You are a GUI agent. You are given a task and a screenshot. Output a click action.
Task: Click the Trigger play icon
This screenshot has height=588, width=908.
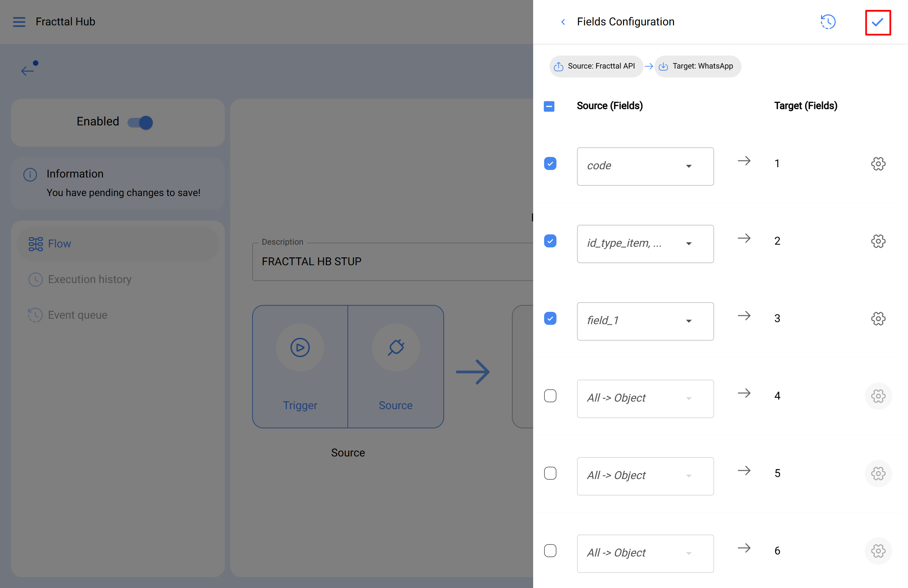point(300,347)
